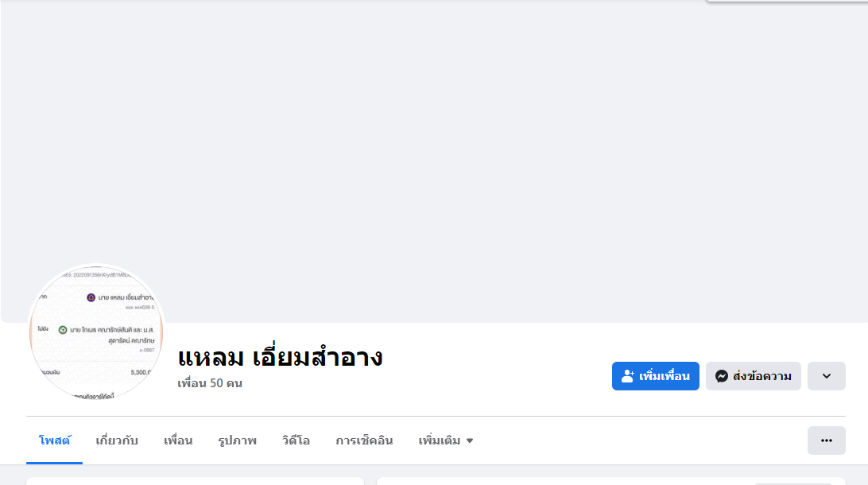868x485 pixels.
Task: Go to the เพื่อน tab
Action: click(x=178, y=440)
